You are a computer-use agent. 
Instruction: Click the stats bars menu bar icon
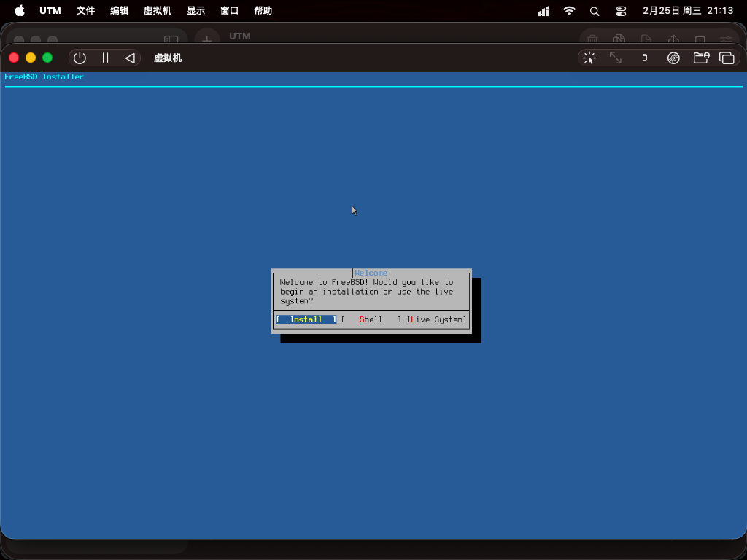click(x=543, y=11)
